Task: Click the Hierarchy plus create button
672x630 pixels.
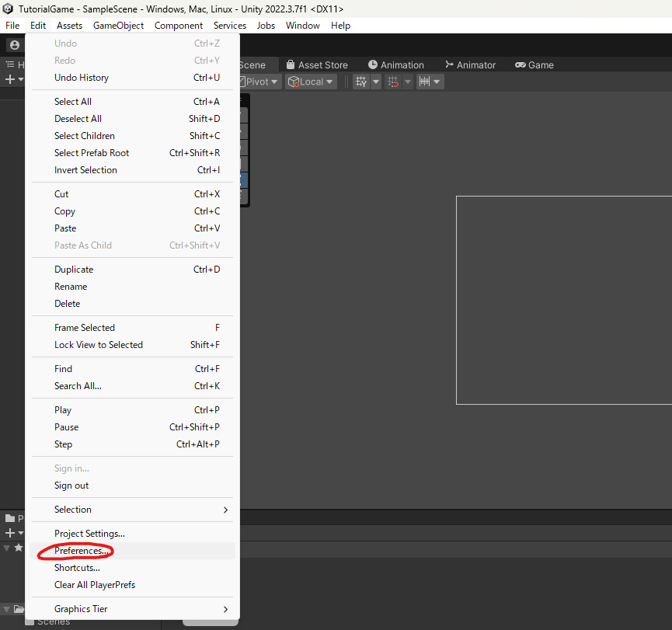Action: click(10, 79)
